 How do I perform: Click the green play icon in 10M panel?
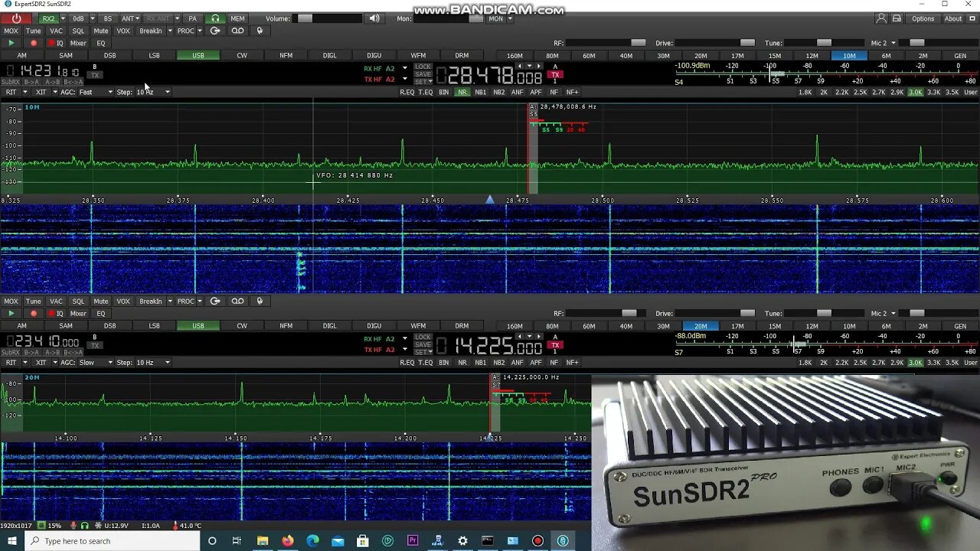11,43
